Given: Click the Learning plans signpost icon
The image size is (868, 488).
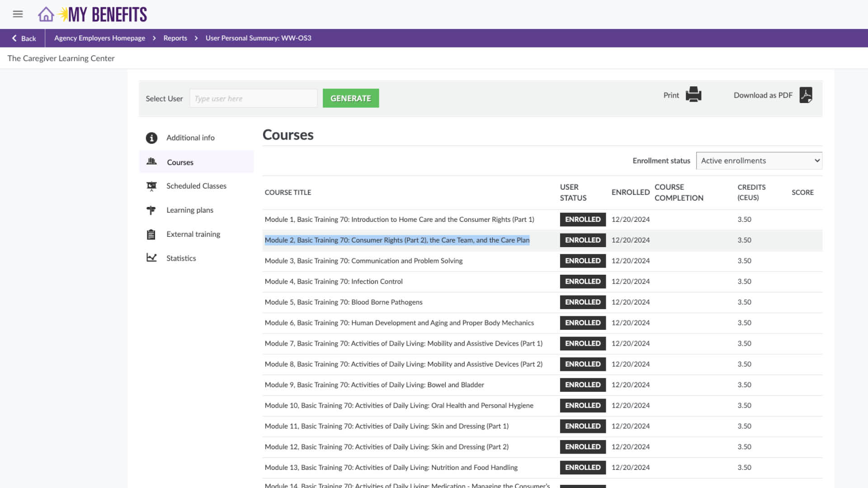Looking at the screenshot, I should coord(151,210).
